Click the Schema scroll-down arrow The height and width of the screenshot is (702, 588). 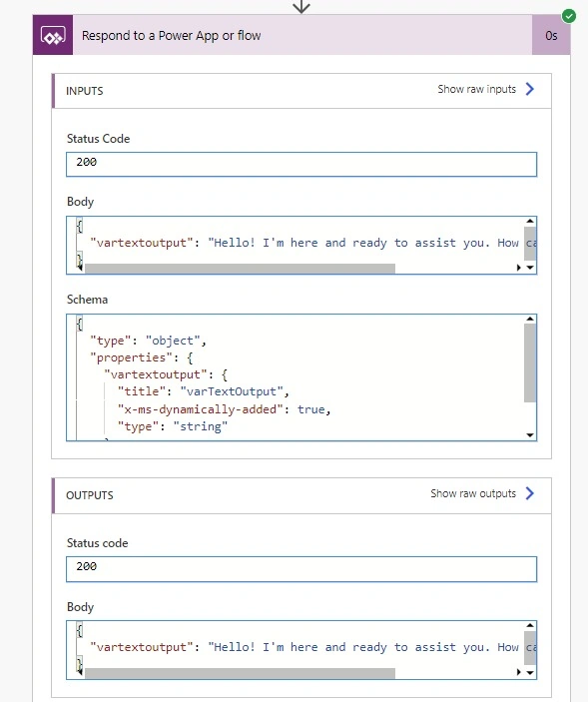click(530, 435)
